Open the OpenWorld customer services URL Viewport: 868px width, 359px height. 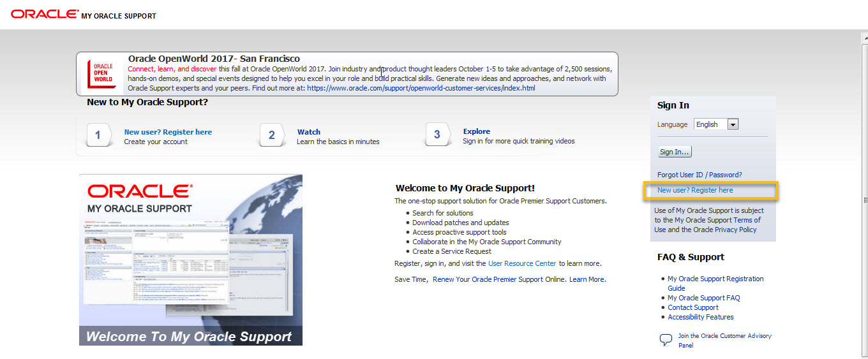click(421, 88)
